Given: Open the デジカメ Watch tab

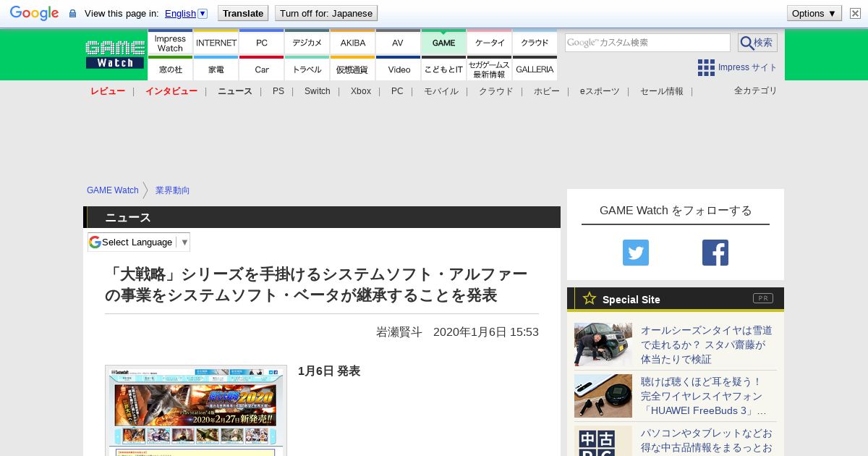Looking at the screenshot, I should pos(307,43).
